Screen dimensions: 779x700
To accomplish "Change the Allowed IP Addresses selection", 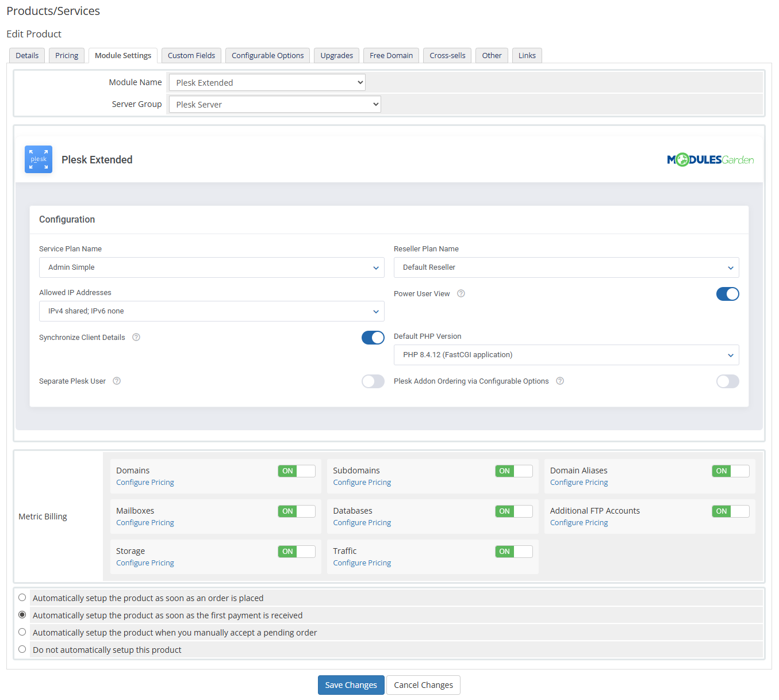I will [212, 311].
